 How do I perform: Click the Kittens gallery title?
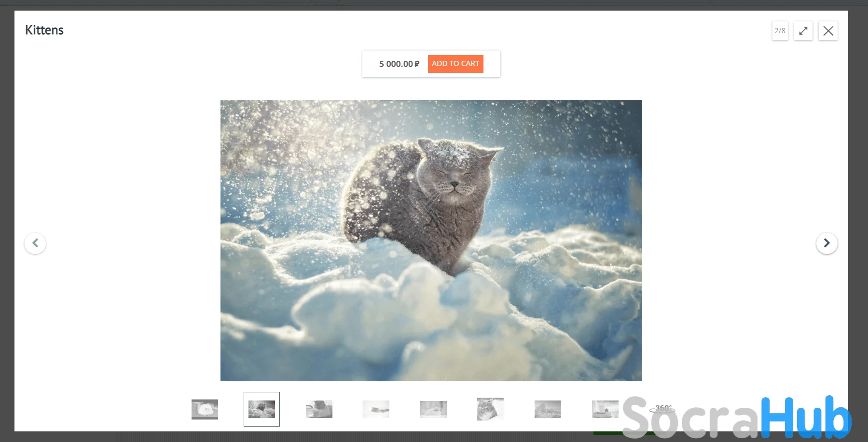coord(44,30)
